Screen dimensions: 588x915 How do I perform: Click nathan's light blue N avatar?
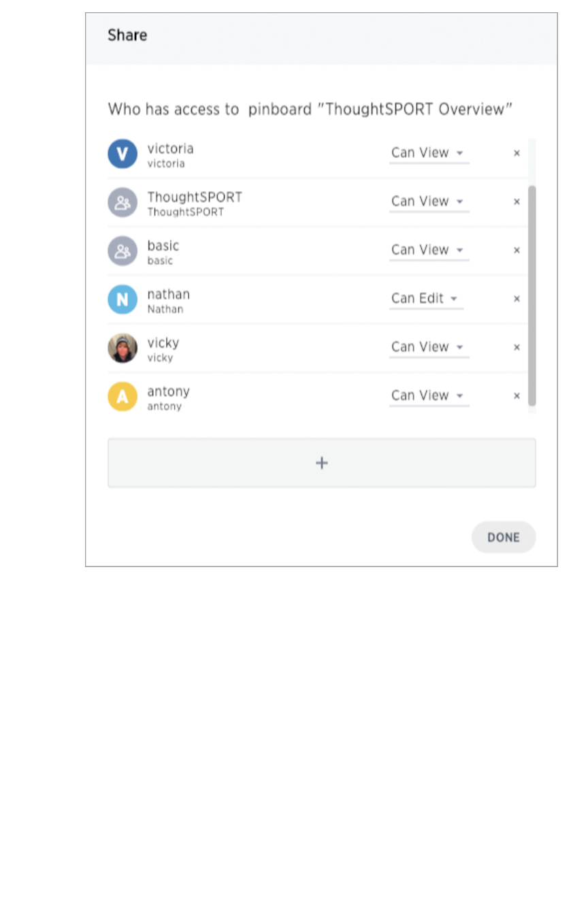pos(122,300)
